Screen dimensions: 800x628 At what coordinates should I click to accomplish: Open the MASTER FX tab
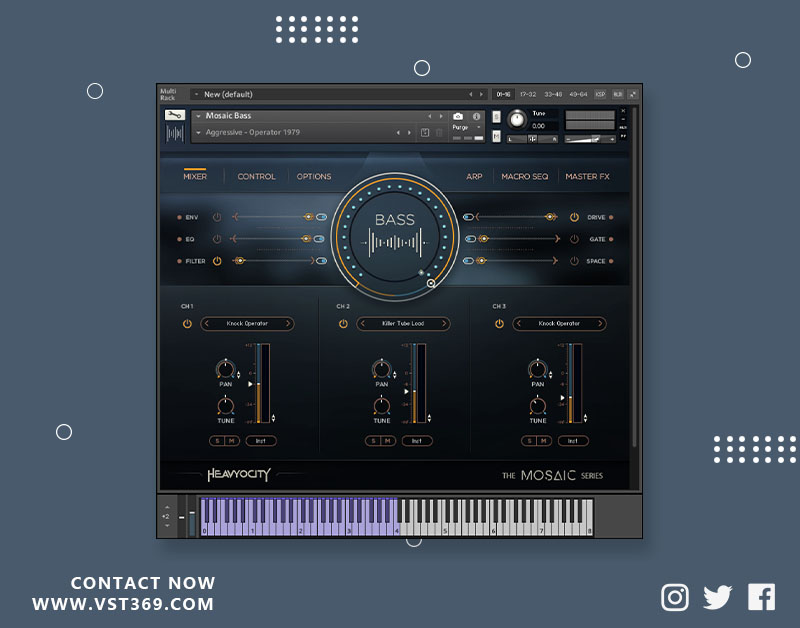click(587, 176)
